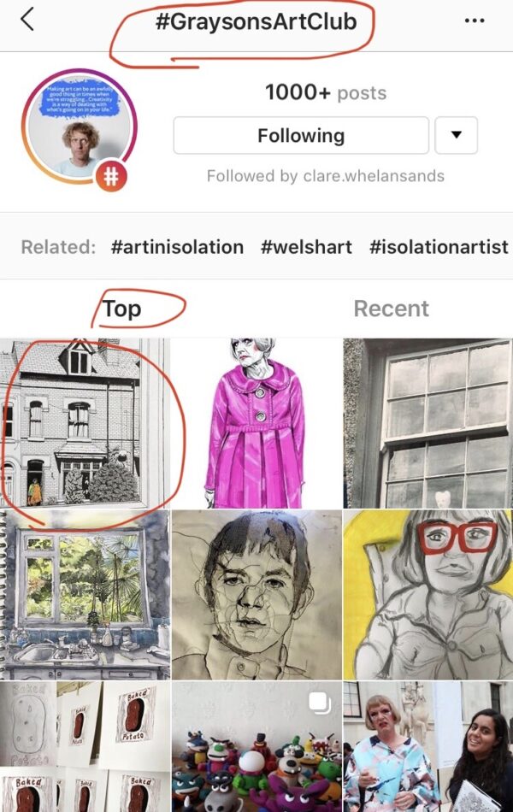
Task: Go back using the left arrow
Action: tap(27, 21)
